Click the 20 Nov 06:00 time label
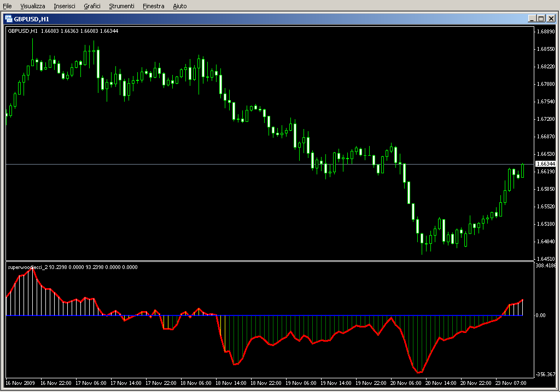Image resolution: width=560 pixels, height=392 pixels. pyautogui.click(x=406, y=383)
